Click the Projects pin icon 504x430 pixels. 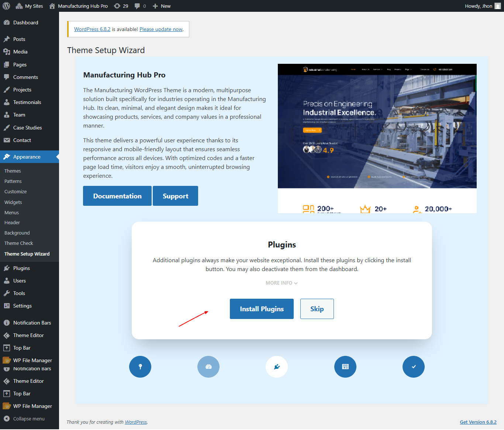7,90
